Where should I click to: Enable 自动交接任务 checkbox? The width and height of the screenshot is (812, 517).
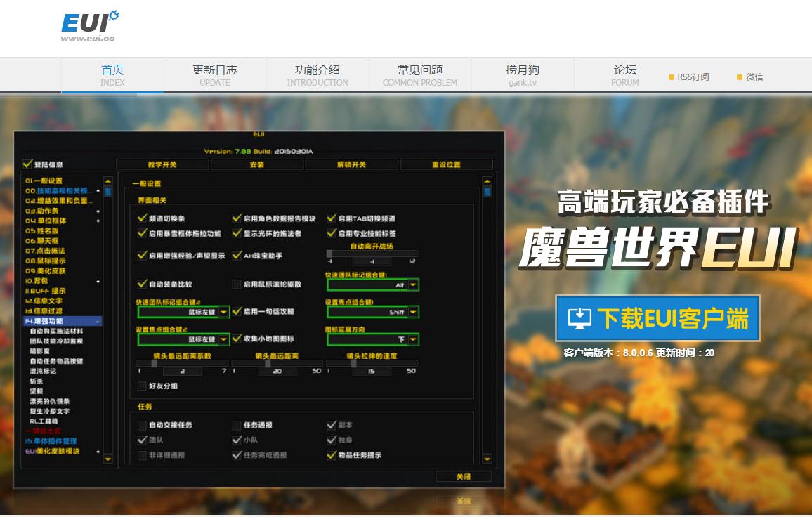pyautogui.click(x=142, y=425)
